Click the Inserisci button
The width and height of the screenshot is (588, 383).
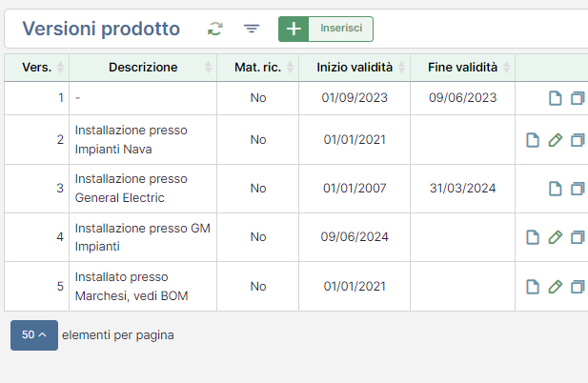click(x=341, y=29)
